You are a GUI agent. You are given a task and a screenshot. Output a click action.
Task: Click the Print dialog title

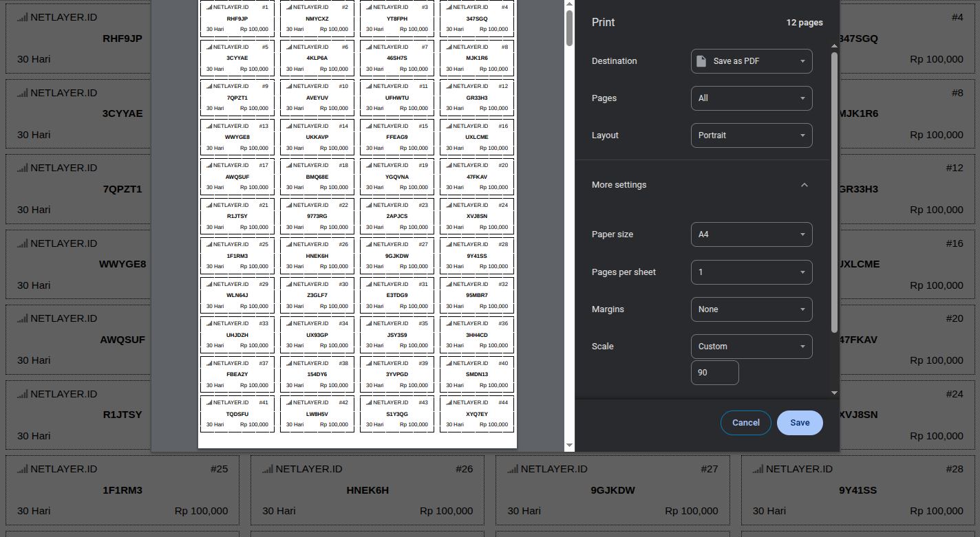coord(604,23)
